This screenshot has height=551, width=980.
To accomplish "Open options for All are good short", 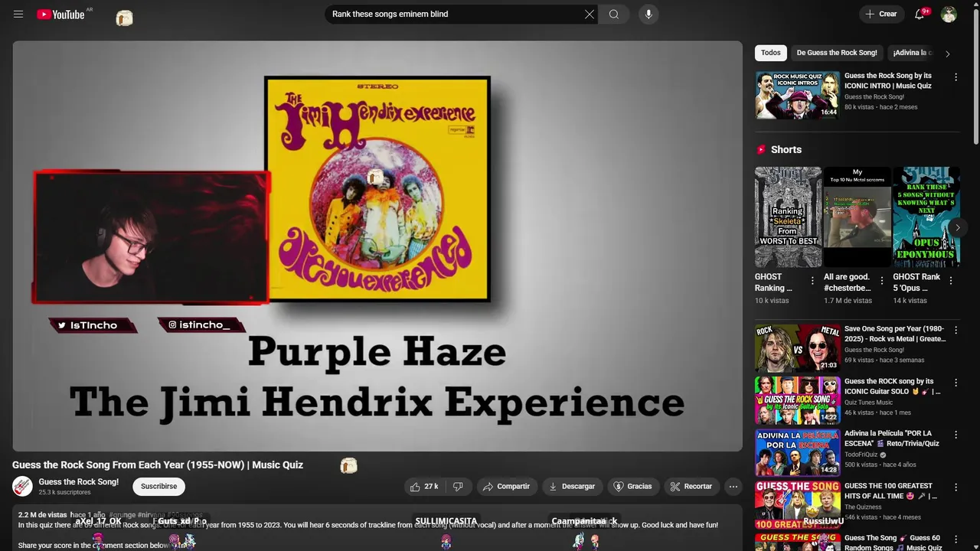I will pyautogui.click(x=881, y=281).
